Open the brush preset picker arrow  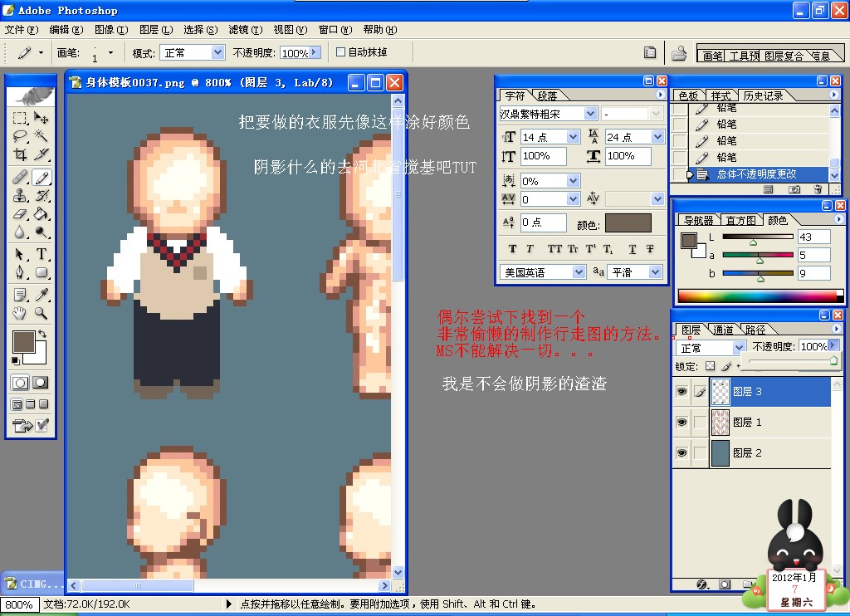(x=110, y=52)
